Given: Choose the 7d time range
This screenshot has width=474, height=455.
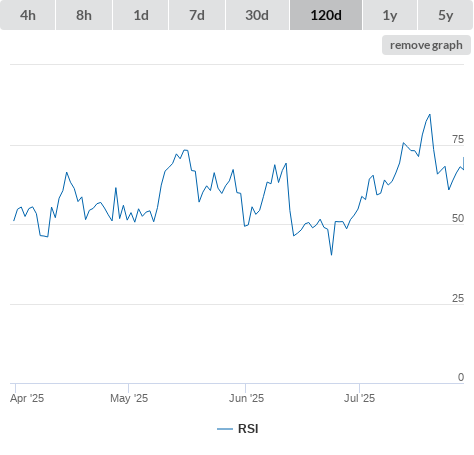Looking at the screenshot, I should click(197, 15).
